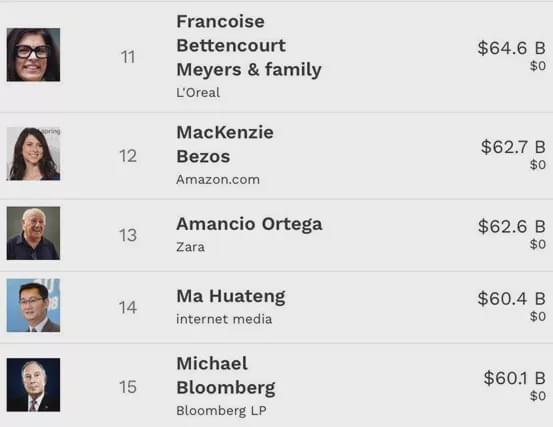Select Amancio Ortega's photo
The image size is (553, 427).
click(33, 233)
